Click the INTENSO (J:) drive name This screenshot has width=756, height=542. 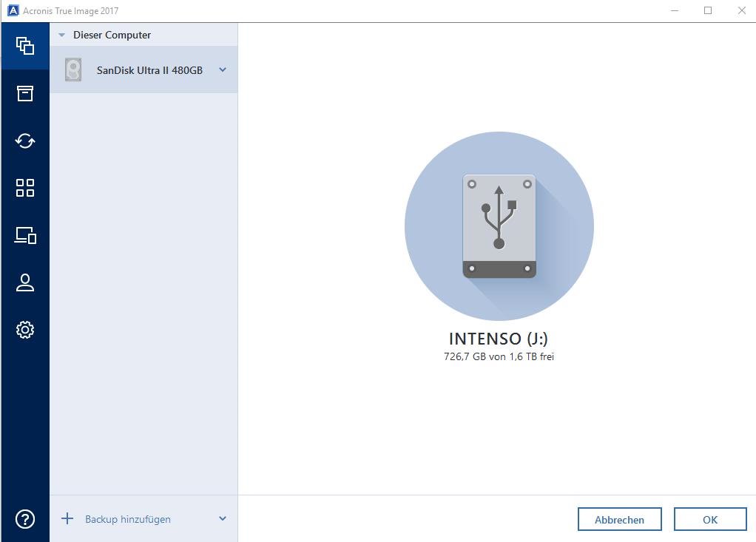499,339
